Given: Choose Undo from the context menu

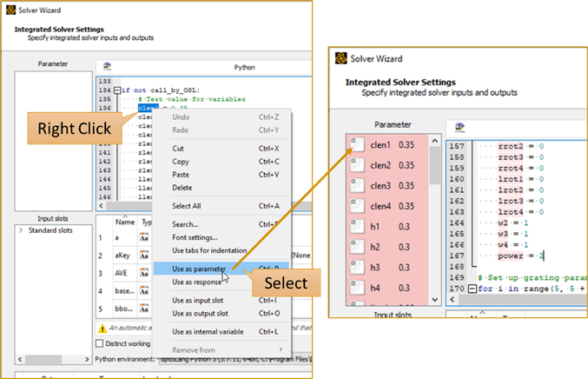Looking at the screenshot, I should pos(222,117).
